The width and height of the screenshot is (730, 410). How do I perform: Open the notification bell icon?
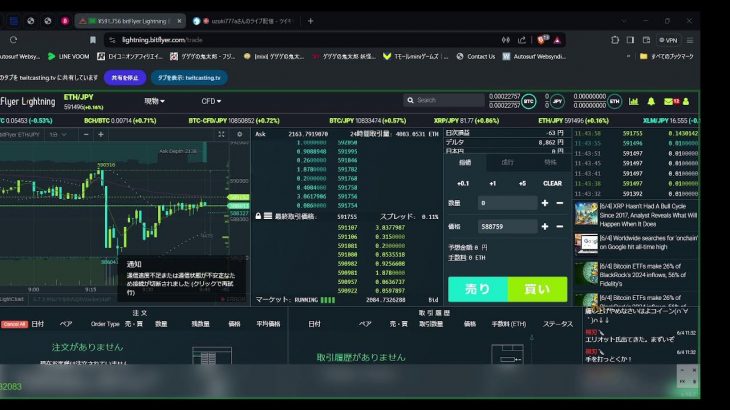[651, 101]
